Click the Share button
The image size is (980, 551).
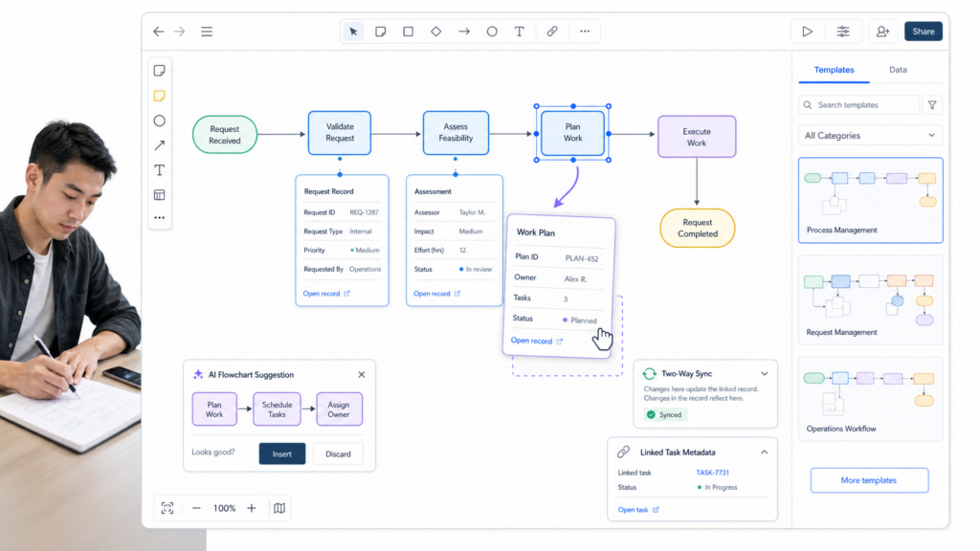click(x=924, y=32)
